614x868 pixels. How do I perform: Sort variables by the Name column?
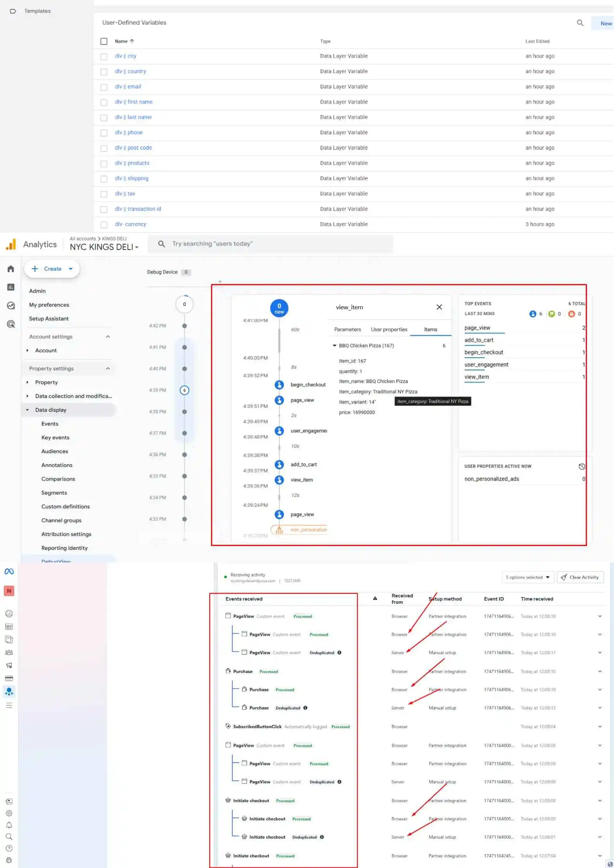124,41
